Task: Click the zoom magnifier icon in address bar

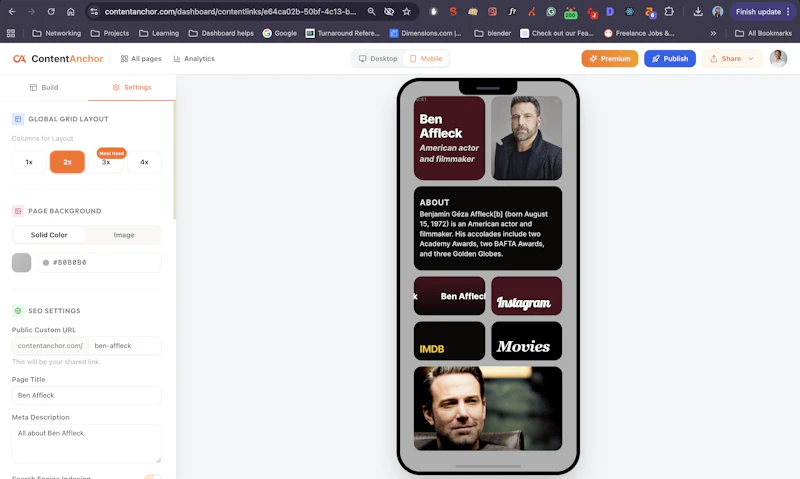Action: coord(371,11)
